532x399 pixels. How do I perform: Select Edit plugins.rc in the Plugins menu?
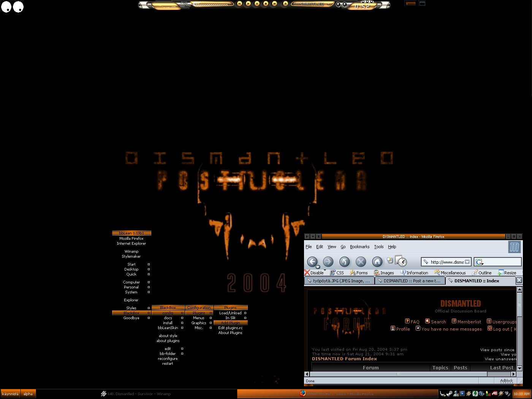230,328
